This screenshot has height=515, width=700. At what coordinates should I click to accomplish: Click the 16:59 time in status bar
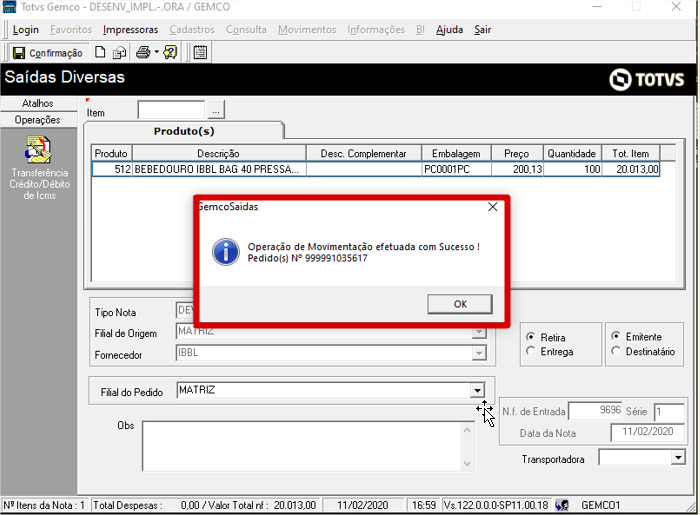[423, 505]
